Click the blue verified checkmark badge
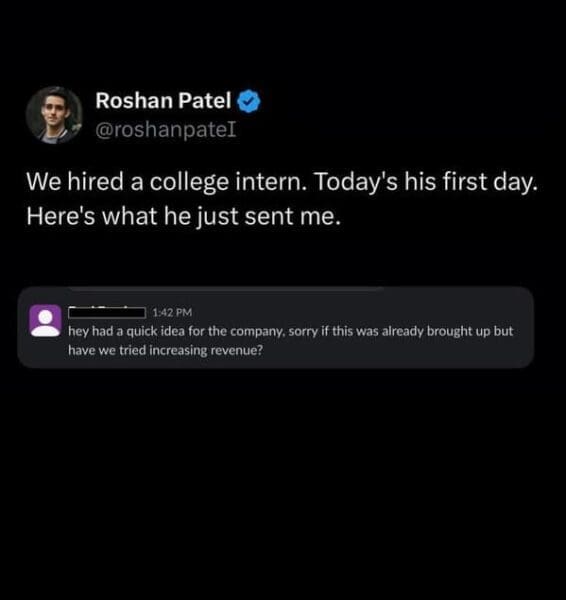566x600 pixels. pyautogui.click(x=249, y=101)
